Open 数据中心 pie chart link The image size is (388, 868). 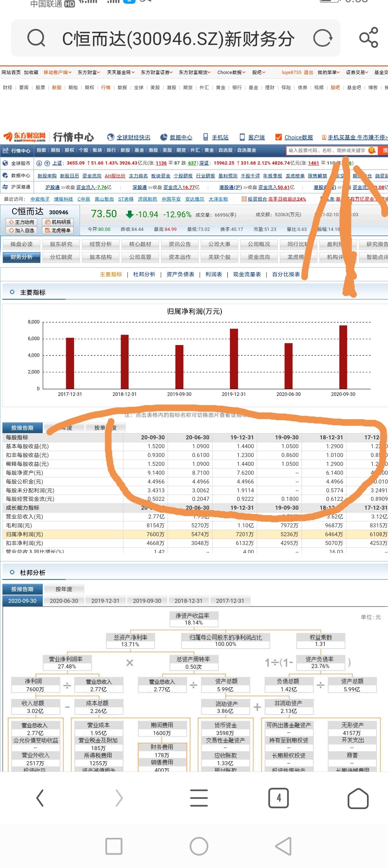(176, 137)
